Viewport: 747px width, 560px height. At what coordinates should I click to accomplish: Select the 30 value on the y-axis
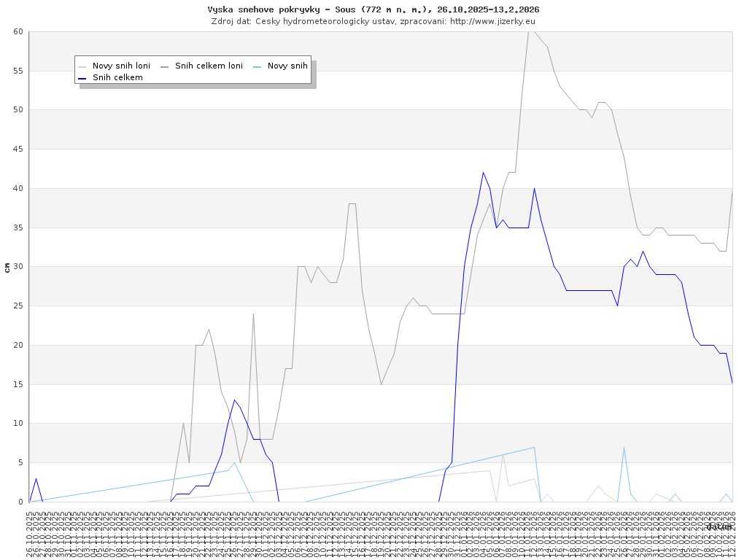click(x=18, y=267)
